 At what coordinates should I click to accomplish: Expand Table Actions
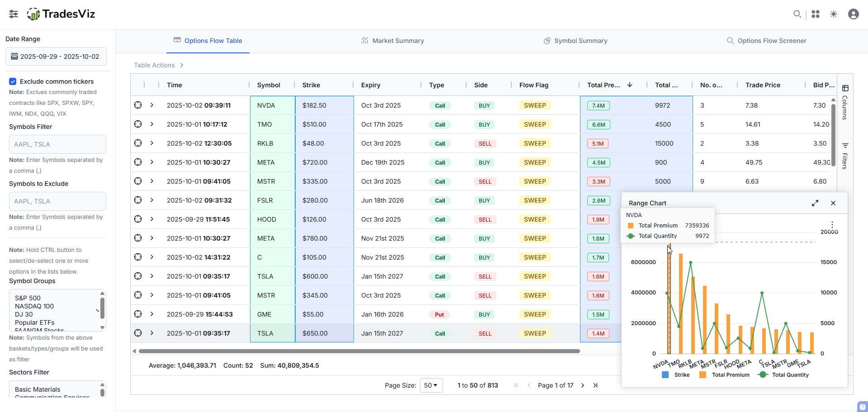159,65
